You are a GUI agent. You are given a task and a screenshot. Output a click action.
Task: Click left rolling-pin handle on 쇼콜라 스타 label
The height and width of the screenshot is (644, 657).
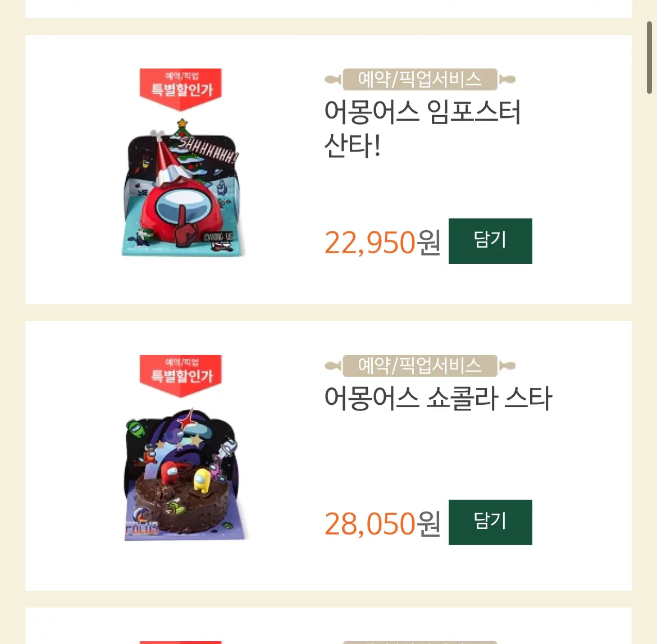click(334, 366)
